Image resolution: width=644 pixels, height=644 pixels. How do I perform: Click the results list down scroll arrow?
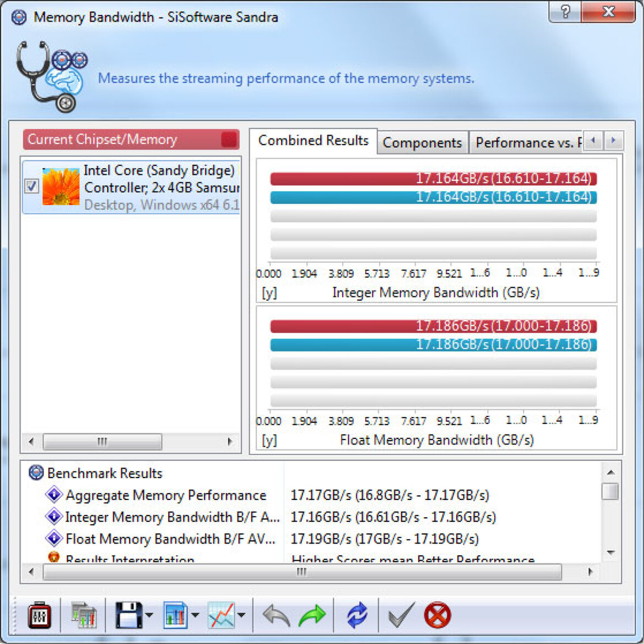611,553
